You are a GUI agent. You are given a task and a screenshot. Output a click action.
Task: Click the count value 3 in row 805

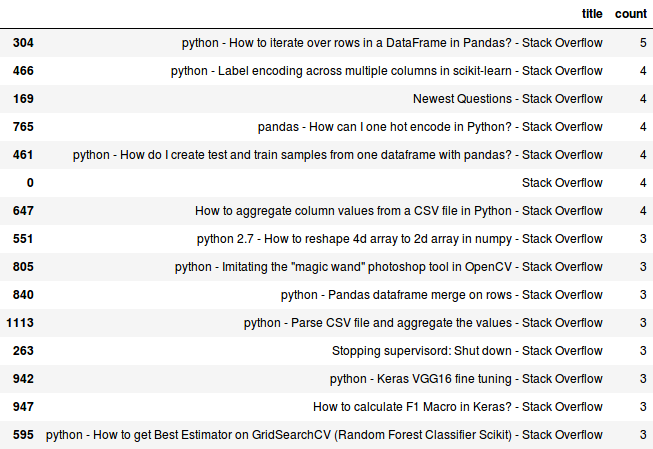(643, 267)
